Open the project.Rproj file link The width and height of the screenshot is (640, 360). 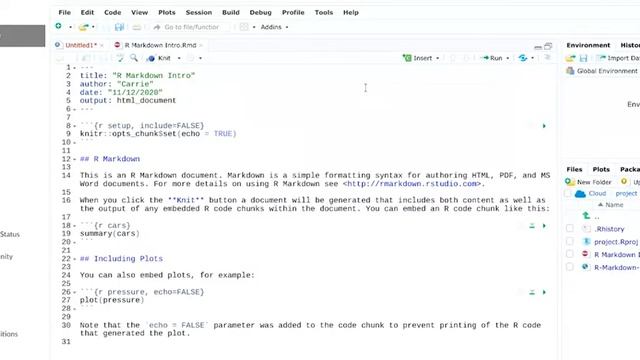[x=616, y=242]
